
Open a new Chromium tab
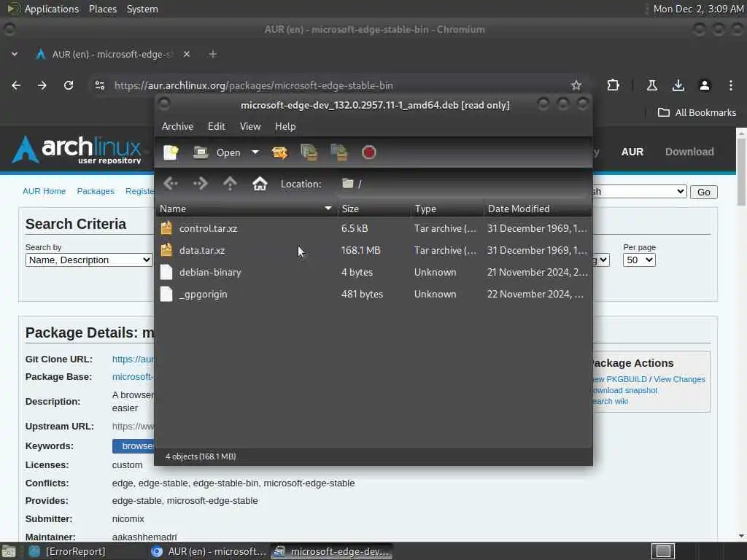(213, 54)
